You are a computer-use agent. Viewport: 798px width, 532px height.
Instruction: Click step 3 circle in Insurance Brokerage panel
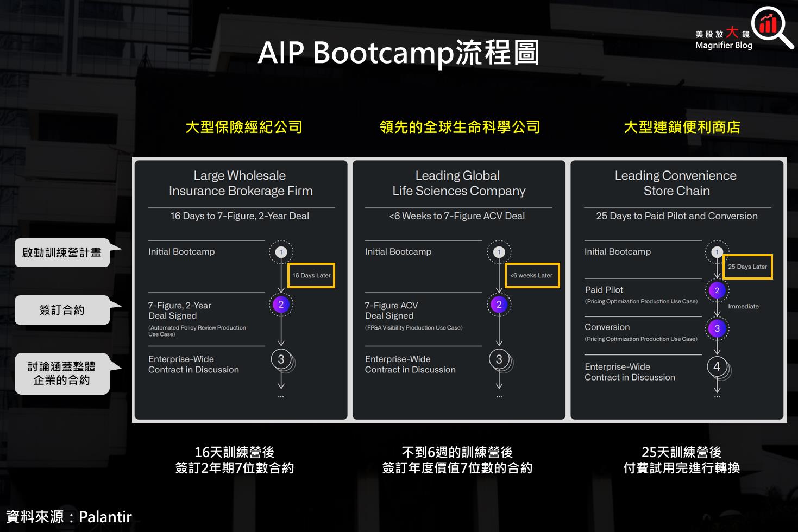[x=281, y=359]
